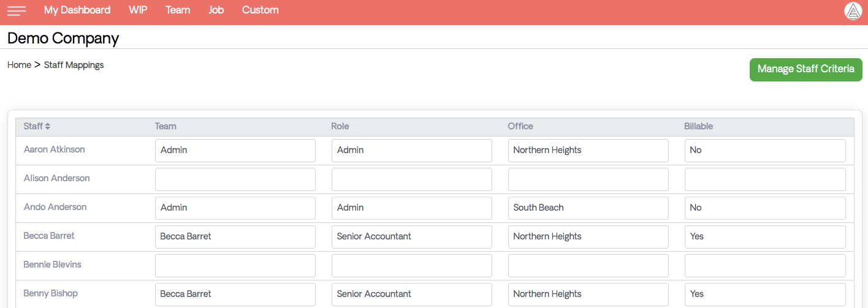Click the Billable column header

[x=699, y=126]
